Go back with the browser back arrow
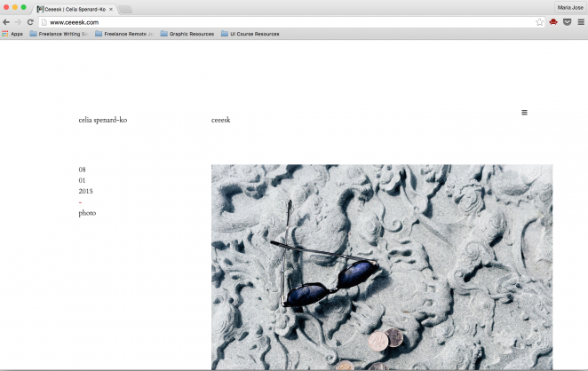 [x=6, y=22]
